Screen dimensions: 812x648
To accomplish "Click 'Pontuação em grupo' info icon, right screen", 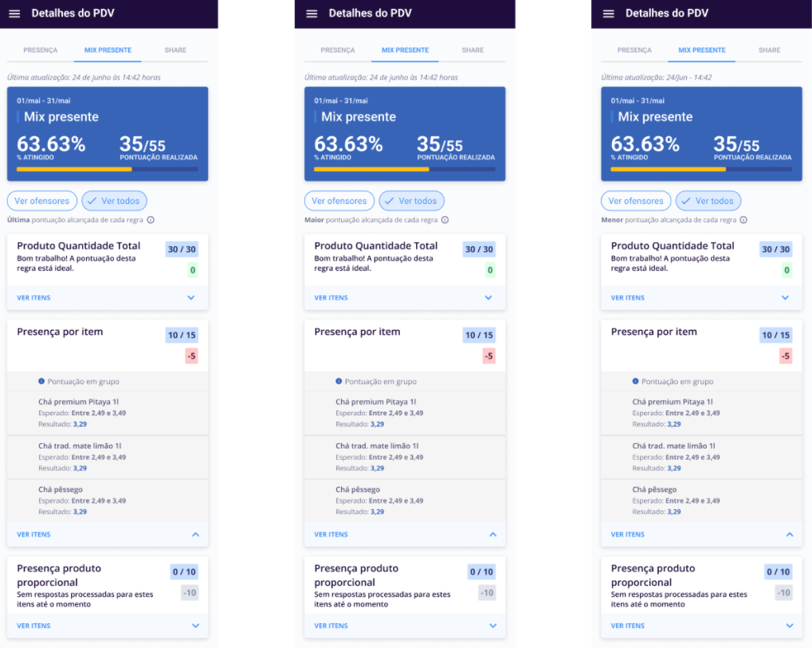I will 635,382.
